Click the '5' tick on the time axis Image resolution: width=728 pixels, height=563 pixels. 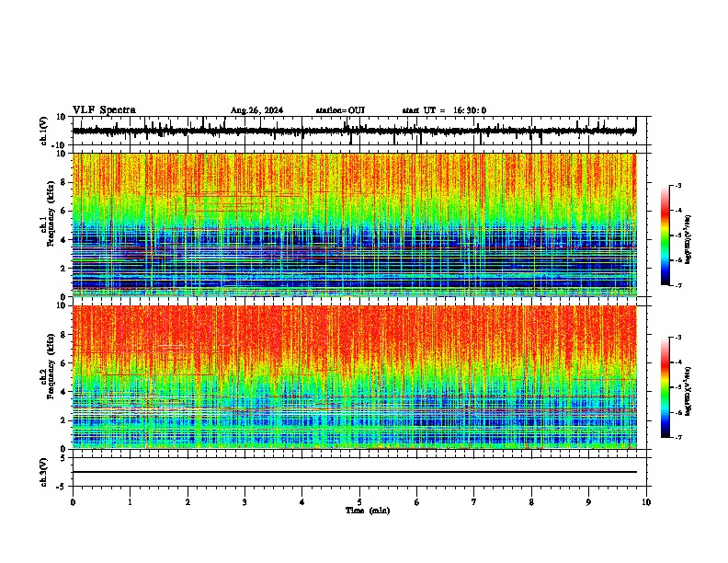tap(359, 502)
